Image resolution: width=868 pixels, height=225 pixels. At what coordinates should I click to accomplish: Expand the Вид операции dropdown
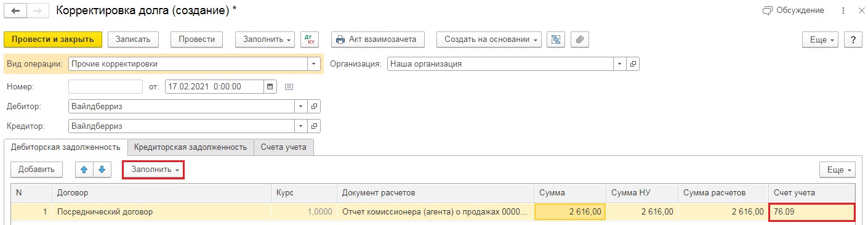pos(314,63)
